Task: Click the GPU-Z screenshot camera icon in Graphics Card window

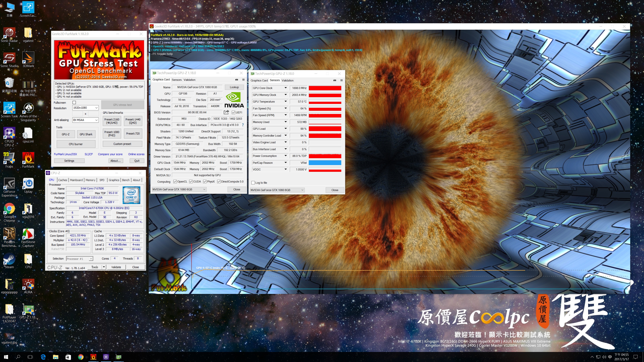Action: click(x=236, y=80)
